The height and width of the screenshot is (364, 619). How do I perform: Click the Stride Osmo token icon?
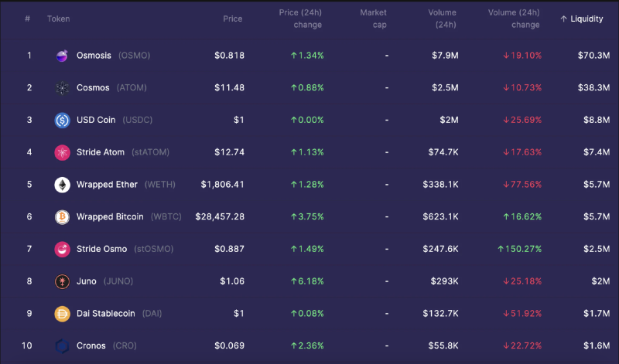[62, 249]
